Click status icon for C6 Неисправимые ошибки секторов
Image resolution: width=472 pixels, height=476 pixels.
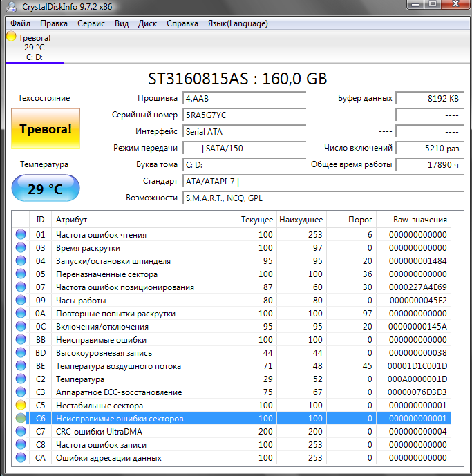21,419
